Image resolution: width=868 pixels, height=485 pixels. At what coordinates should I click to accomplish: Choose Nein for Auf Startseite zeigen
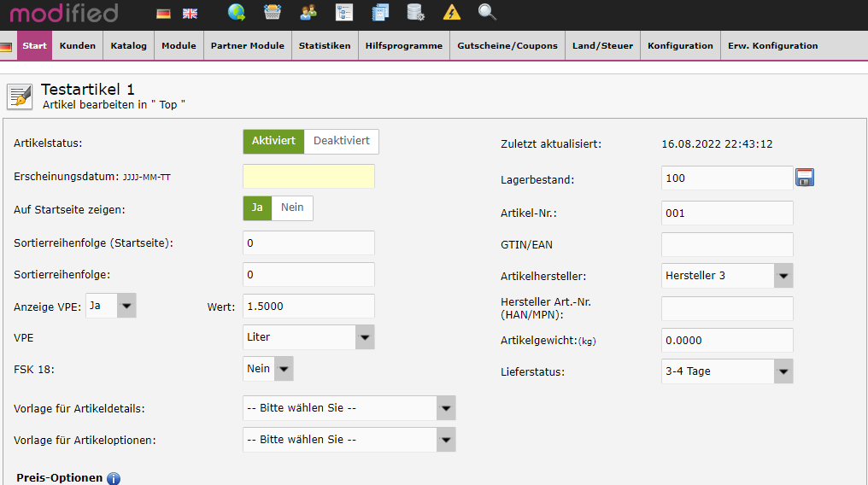[x=292, y=207]
